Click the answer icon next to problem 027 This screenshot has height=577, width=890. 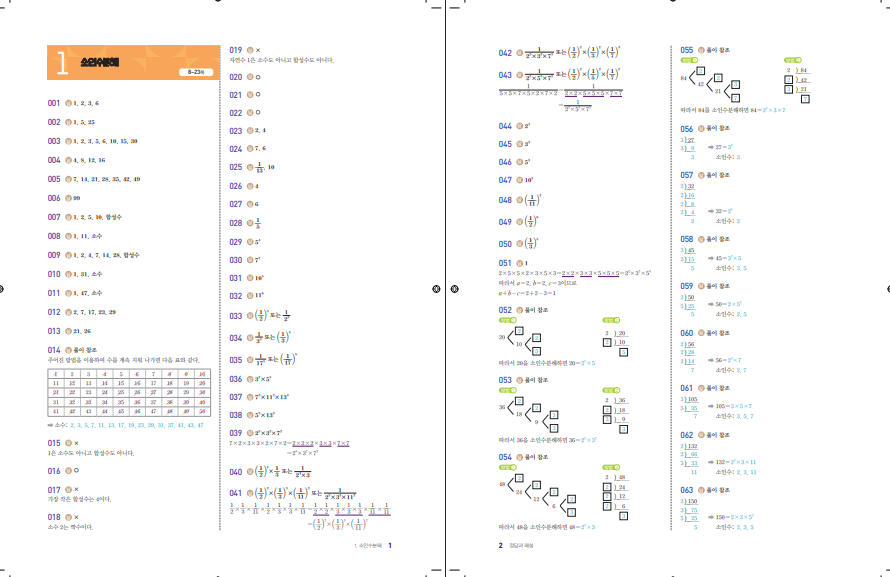(251, 204)
